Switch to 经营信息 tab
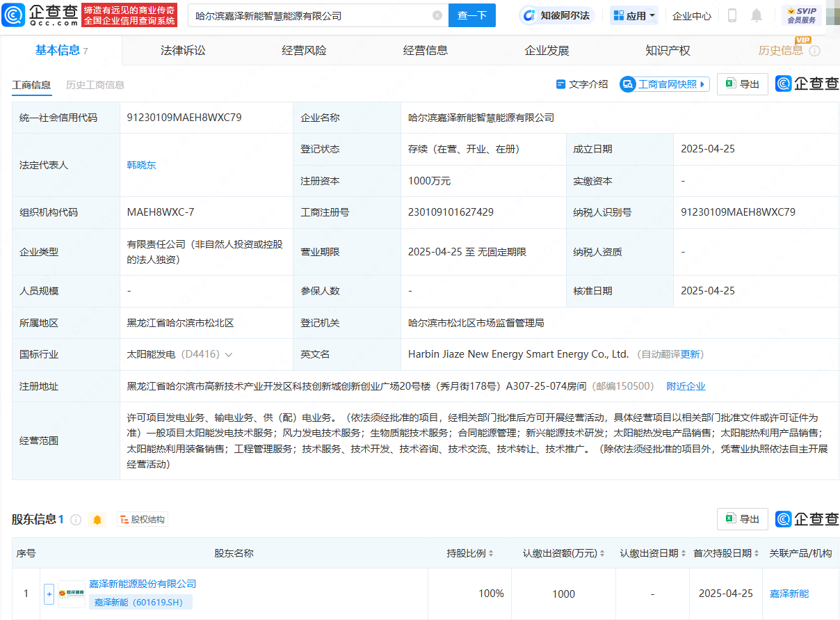 pyautogui.click(x=426, y=50)
